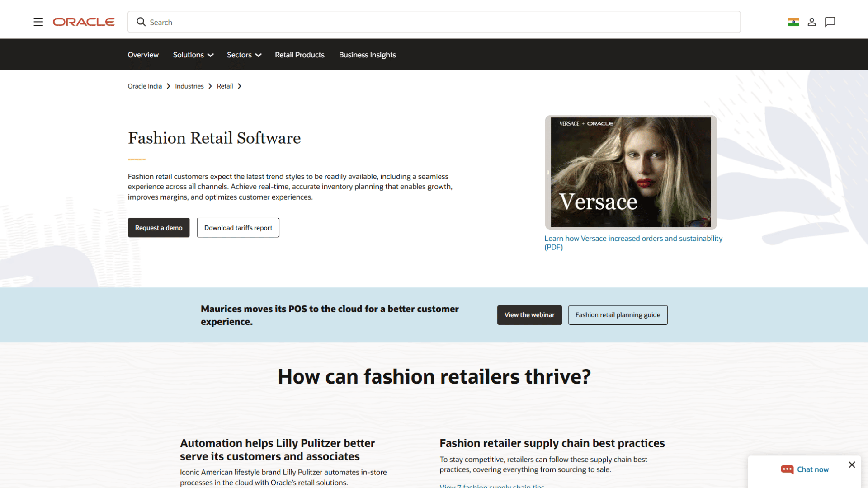
Task: Click Download tariffs report button
Action: [238, 228]
